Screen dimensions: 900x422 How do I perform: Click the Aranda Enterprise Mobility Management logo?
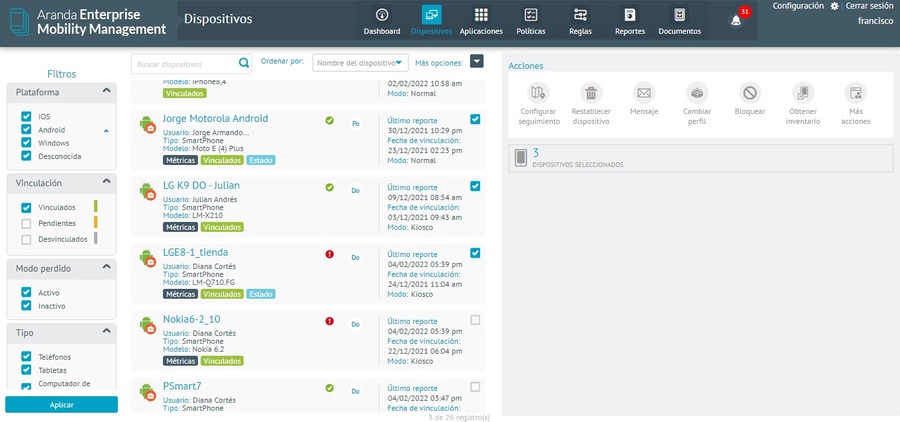(x=88, y=22)
